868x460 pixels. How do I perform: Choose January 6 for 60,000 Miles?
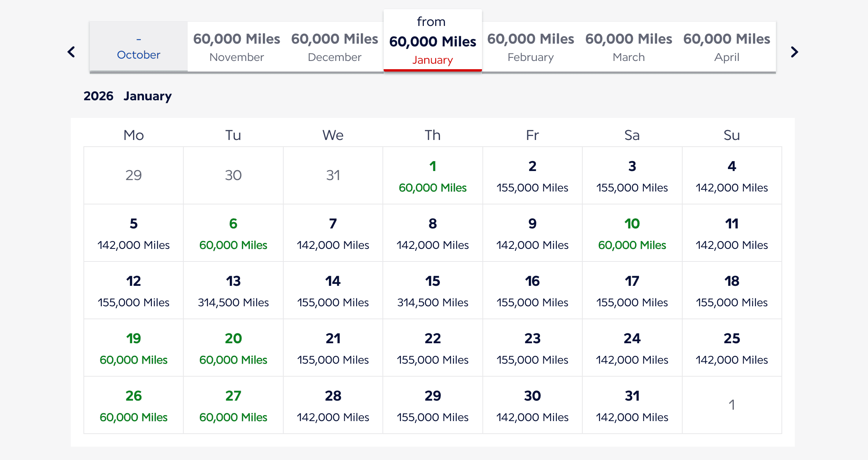click(x=233, y=233)
